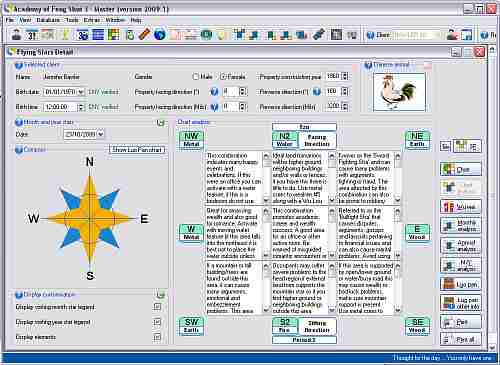500x365 pixels.
Task: Click the NW Metal direction button
Action: [x=191, y=140]
